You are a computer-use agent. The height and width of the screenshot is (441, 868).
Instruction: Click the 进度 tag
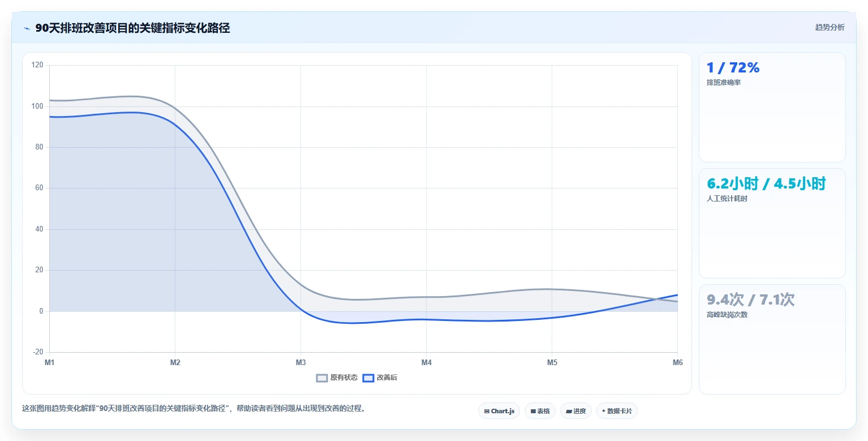click(576, 411)
